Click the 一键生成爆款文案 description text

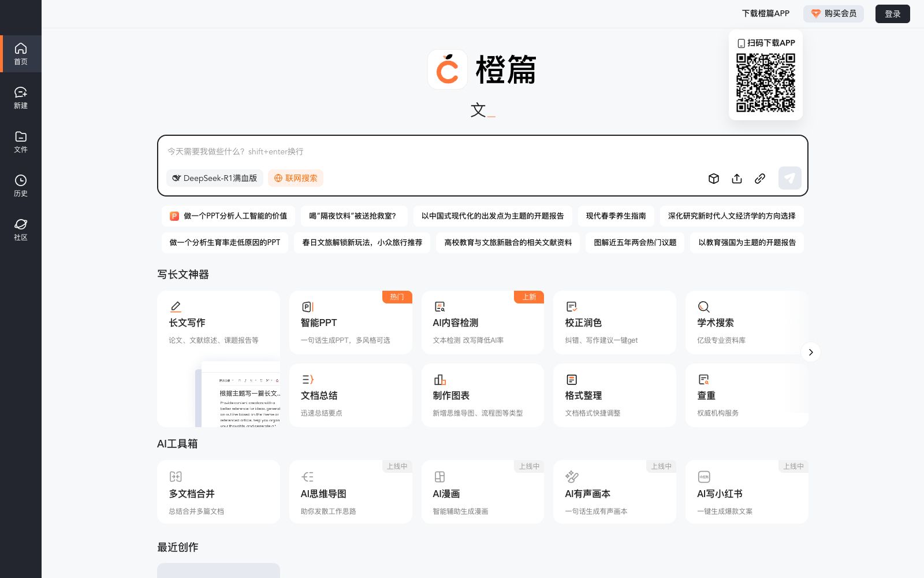point(725,512)
